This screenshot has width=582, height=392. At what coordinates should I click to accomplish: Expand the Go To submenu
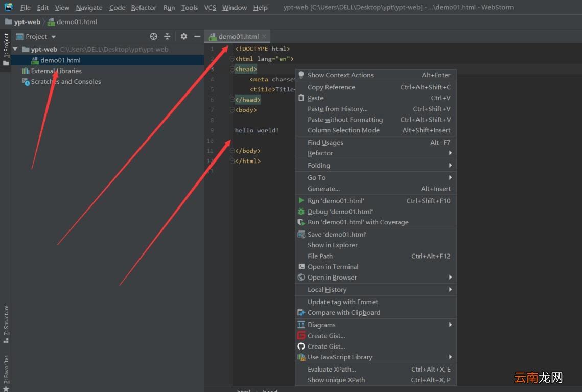[376, 178]
